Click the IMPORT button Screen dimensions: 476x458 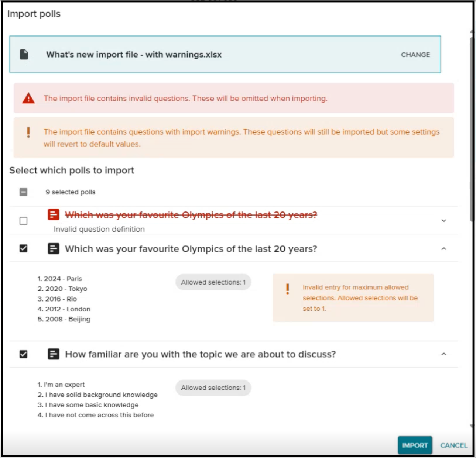415,445
